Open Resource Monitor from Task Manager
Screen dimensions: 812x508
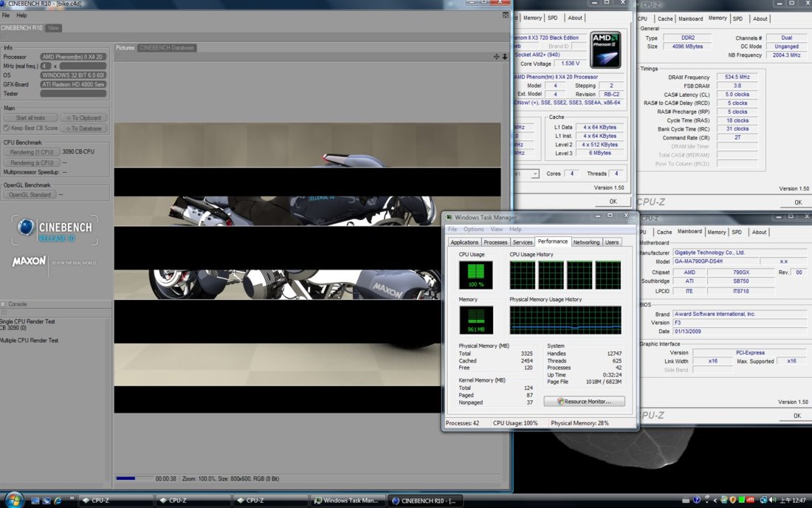(584, 402)
